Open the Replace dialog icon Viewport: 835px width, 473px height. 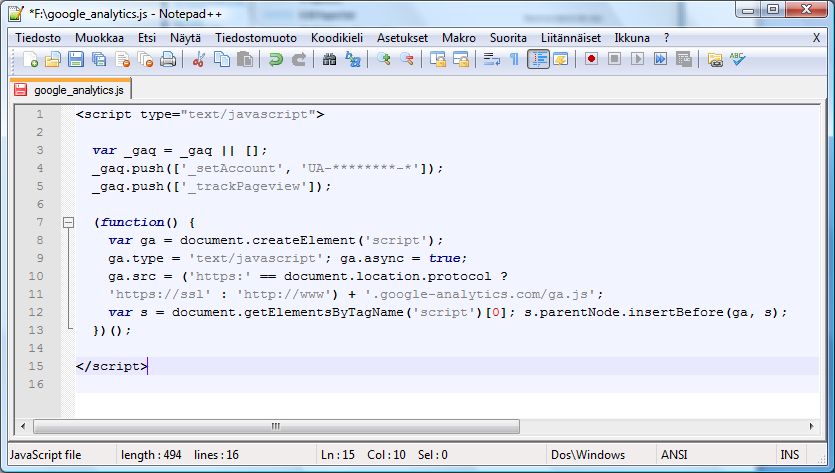tap(353, 59)
